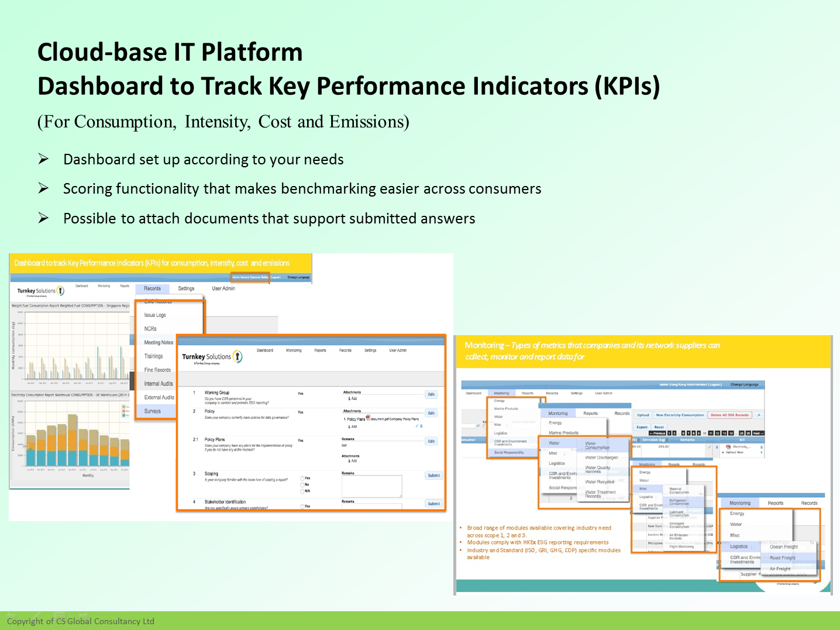Choose External Audits from Records menu

[x=159, y=397]
